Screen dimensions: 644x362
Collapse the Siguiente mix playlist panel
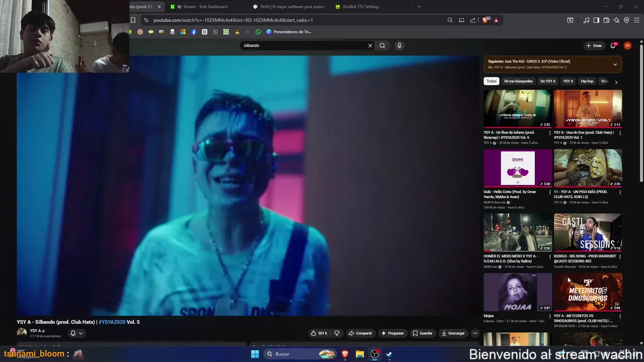pyautogui.click(x=615, y=64)
